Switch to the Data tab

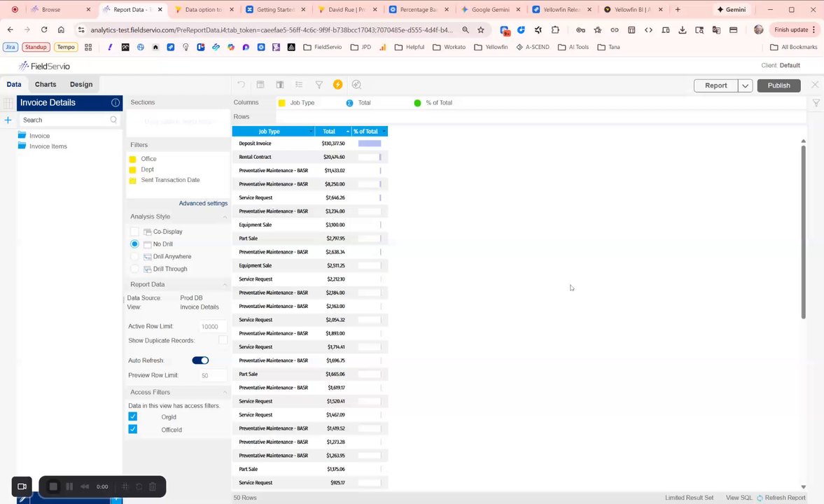pos(14,84)
